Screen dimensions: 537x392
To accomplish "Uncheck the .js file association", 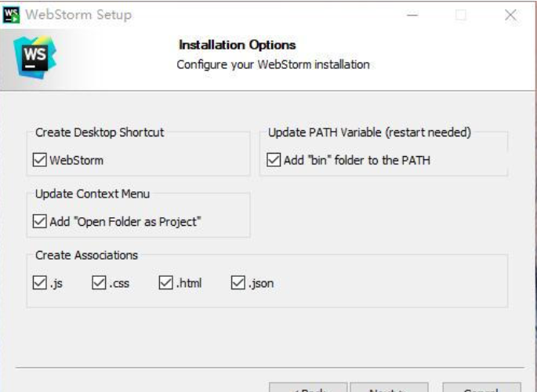I will tap(40, 283).
